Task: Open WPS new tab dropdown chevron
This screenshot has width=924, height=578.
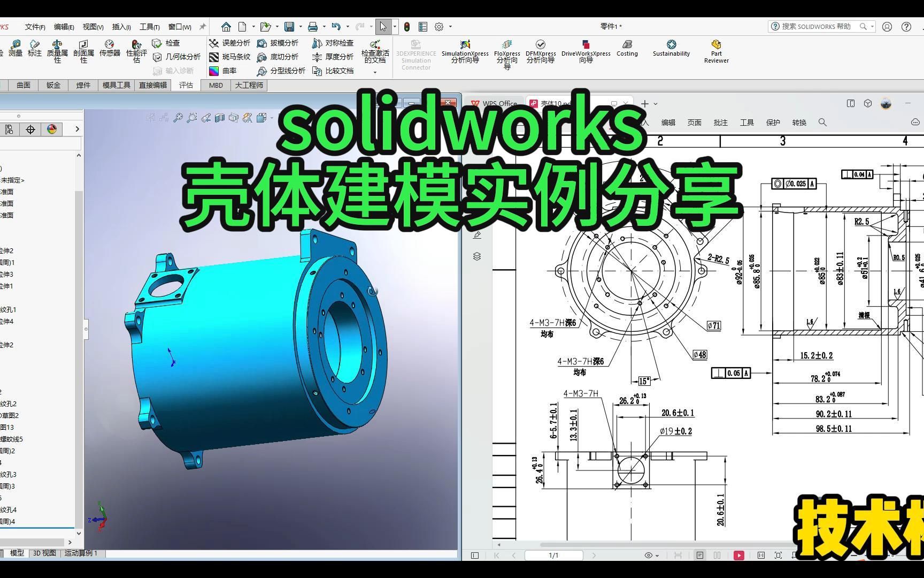Action: point(656,104)
